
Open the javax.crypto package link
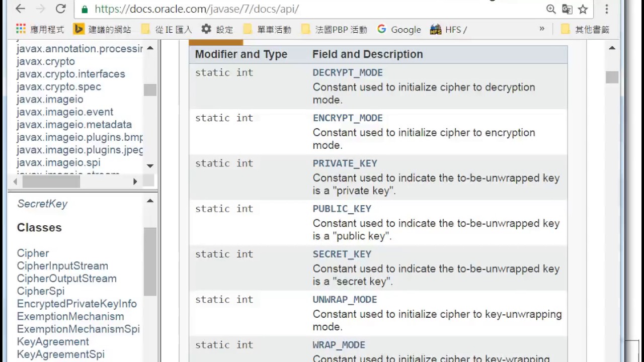tap(46, 61)
